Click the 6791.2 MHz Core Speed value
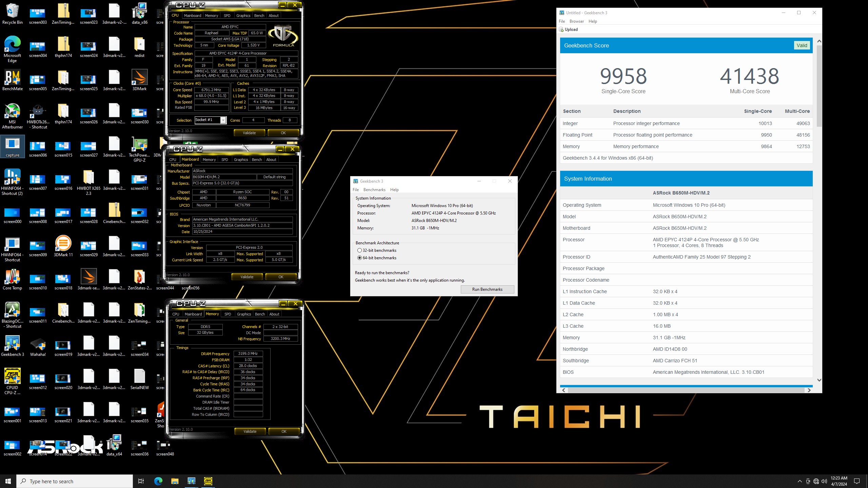This screenshot has width=868, height=488. click(x=211, y=90)
